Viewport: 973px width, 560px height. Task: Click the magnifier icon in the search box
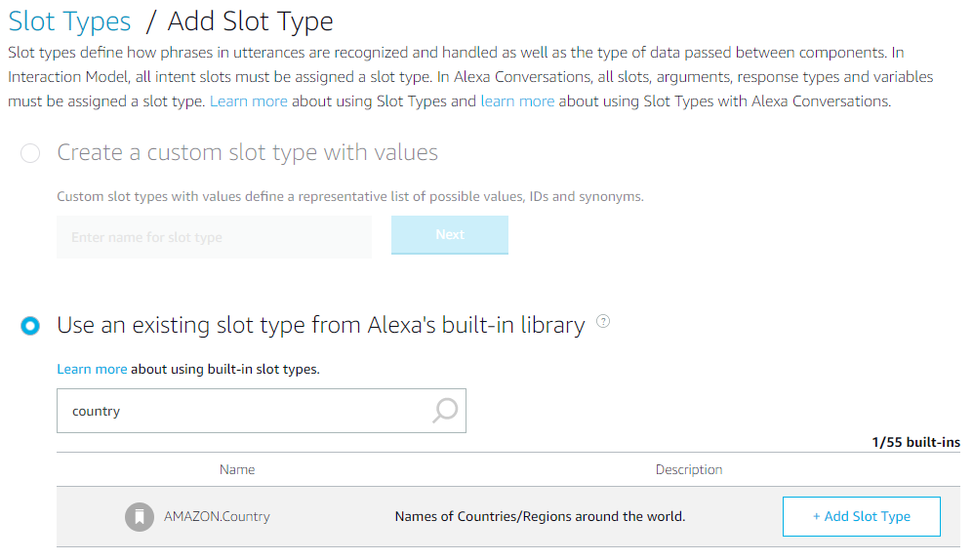pos(444,411)
